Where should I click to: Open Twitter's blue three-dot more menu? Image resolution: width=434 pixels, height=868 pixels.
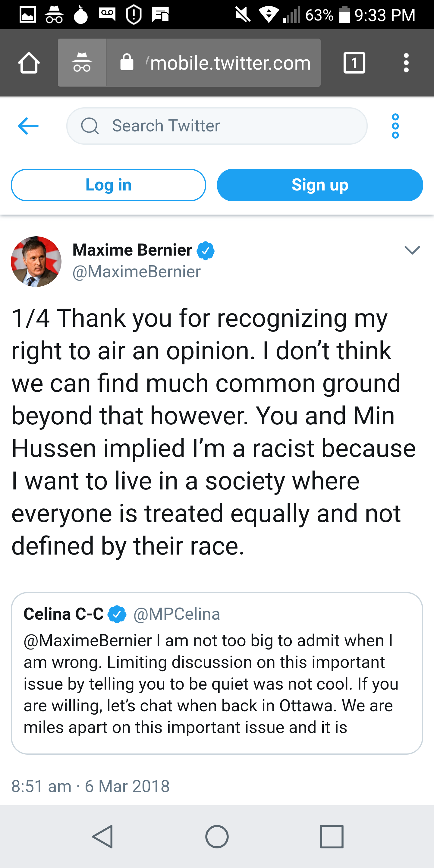click(396, 126)
